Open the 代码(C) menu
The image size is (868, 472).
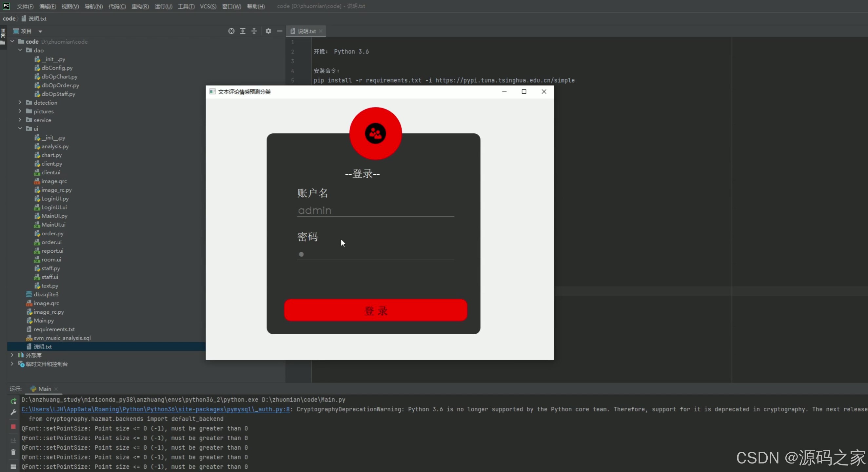click(117, 6)
